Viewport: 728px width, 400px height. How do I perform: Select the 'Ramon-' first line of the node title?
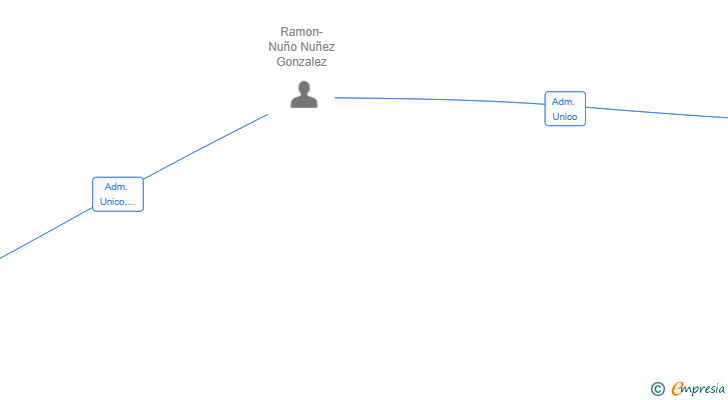[x=301, y=32]
